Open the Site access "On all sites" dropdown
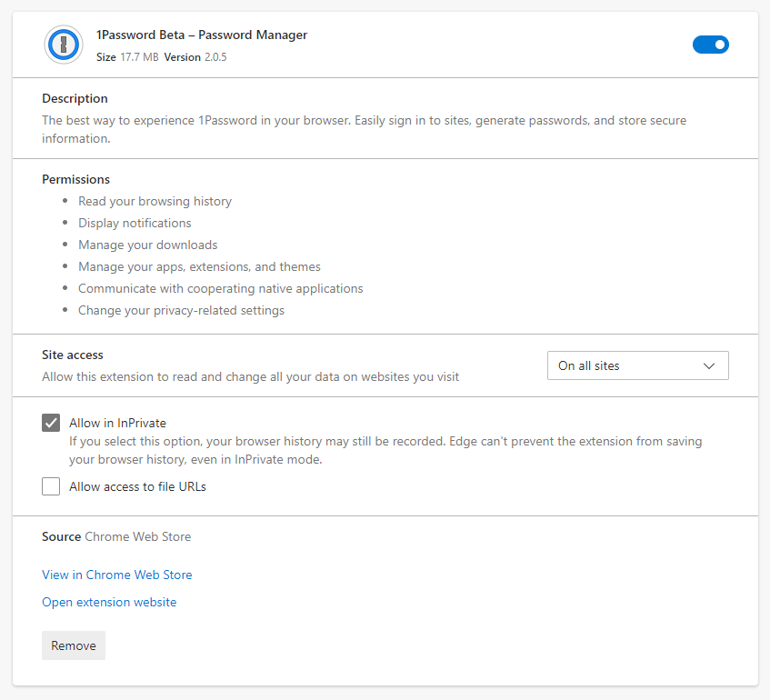 pos(637,365)
